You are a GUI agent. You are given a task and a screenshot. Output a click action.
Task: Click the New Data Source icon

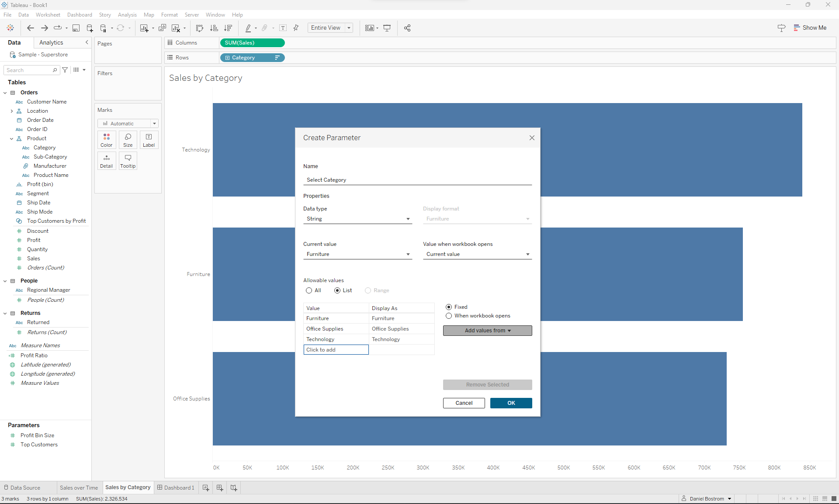point(90,28)
